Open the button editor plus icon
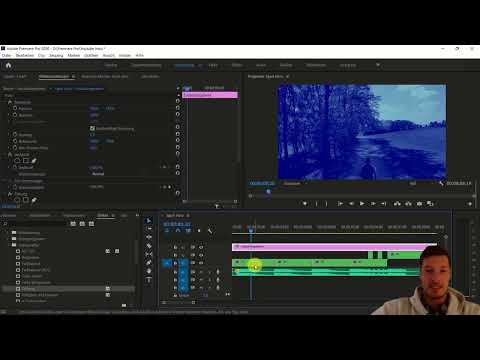This screenshot has height=360, width=480. [470, 204]
